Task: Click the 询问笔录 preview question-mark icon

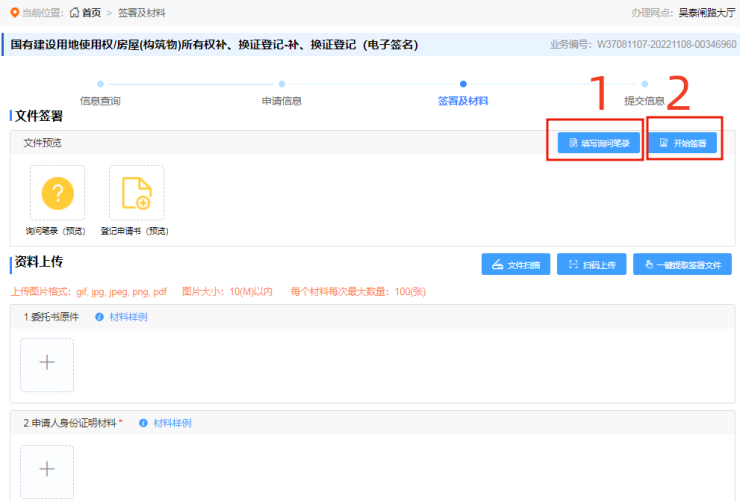Action: tap(57, 192)
